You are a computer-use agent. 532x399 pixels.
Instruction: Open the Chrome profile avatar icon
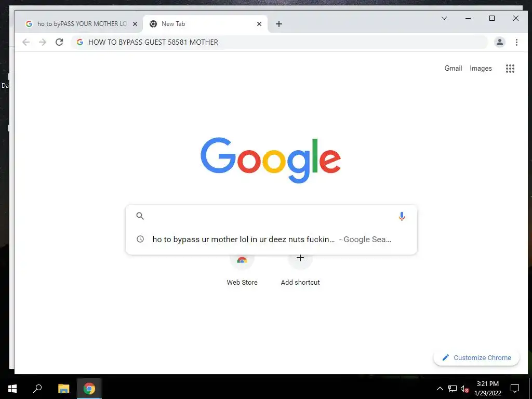point(499,42)
